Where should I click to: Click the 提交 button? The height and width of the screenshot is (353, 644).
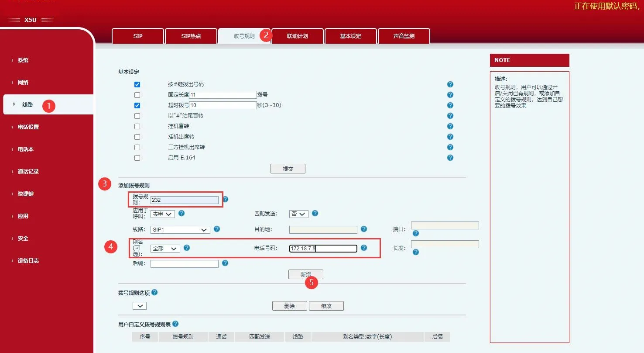[x=288, y=168]
